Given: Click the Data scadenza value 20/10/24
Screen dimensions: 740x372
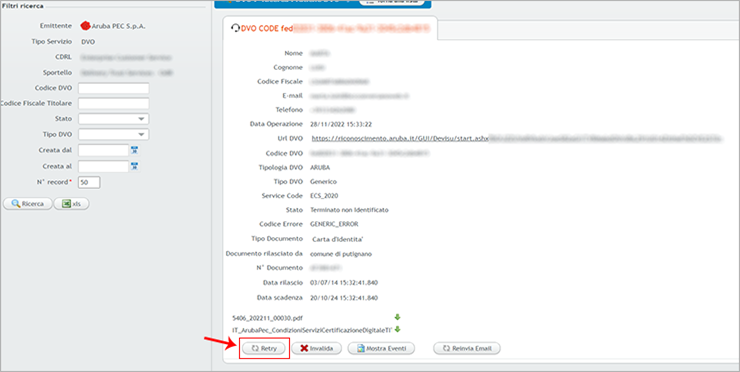Looking at the screenshot, I should point(344,298).
